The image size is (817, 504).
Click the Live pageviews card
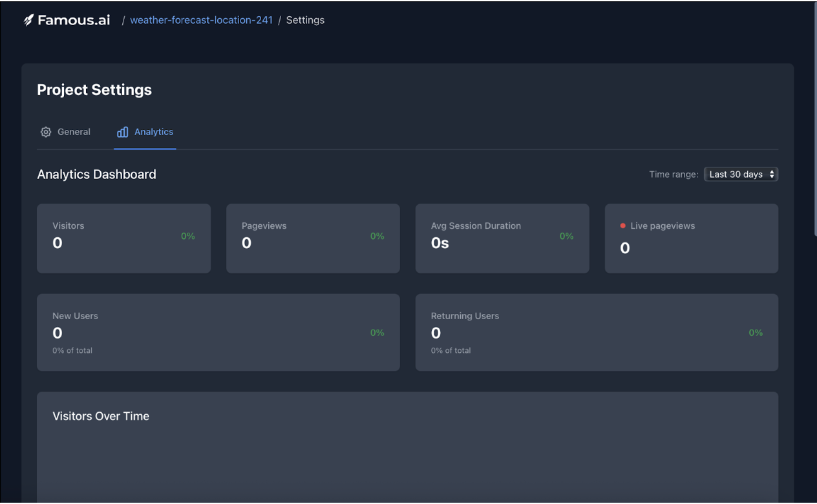691,238
